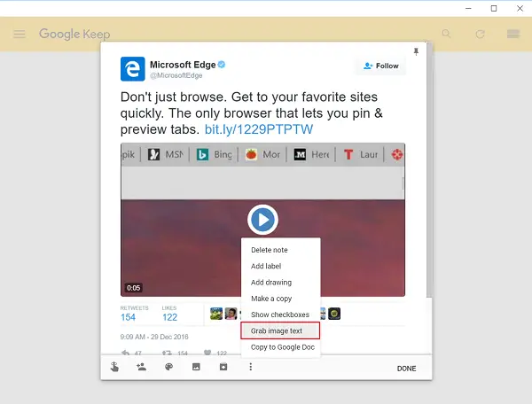Screen dimensions: 532x404
Task: Click the 154 retweets count
Action: point(128,317)
